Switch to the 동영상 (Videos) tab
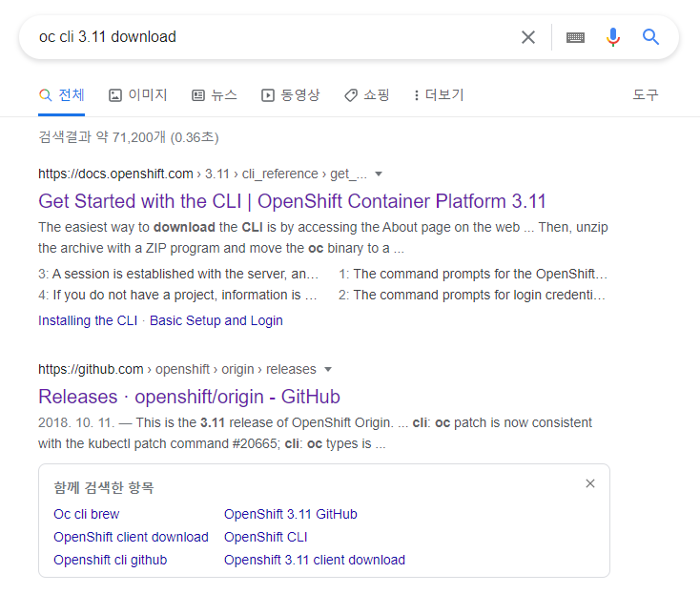This screenshot has width=700, height=594. click(291, 95)
